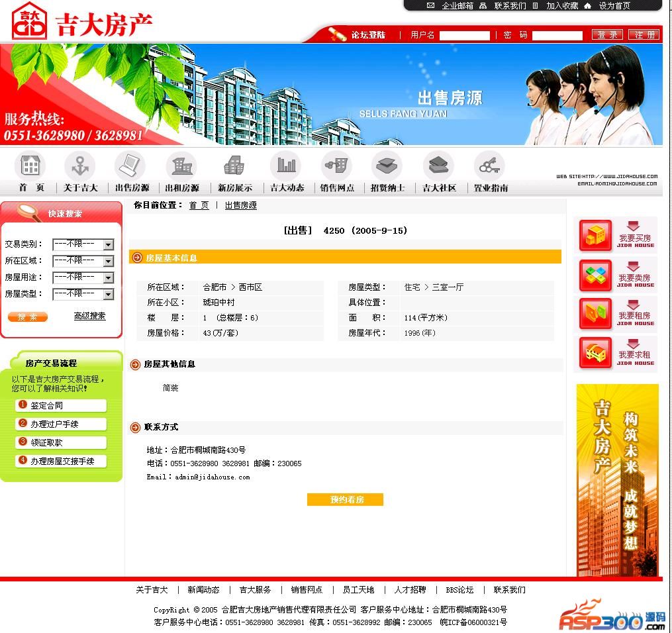Open the 房屋类型 dropdown in quick search
Image resolution: width=672 pixels, height=633 pixels.
click(x=83, y=294)
